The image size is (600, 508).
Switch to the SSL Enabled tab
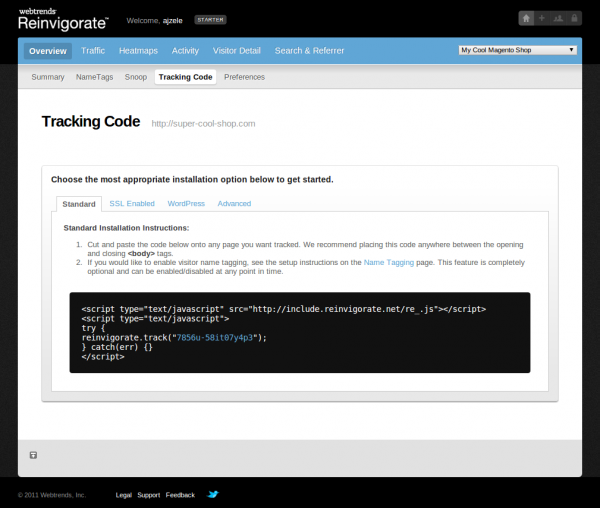tap(132, 204)
